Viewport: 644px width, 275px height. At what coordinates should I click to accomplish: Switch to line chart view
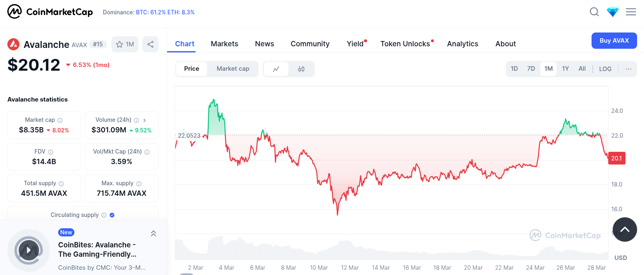point(276,69)
